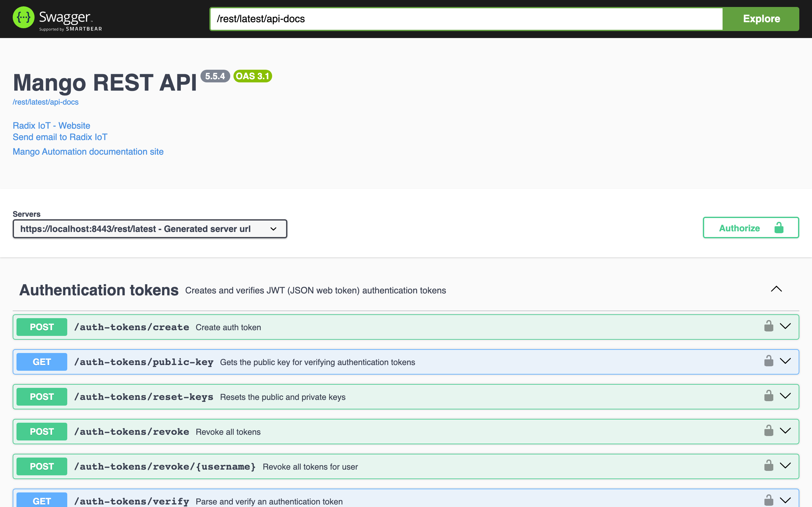Open the Servers dropdown
Screen dimensions: 812x507
[x=150, y=229]
